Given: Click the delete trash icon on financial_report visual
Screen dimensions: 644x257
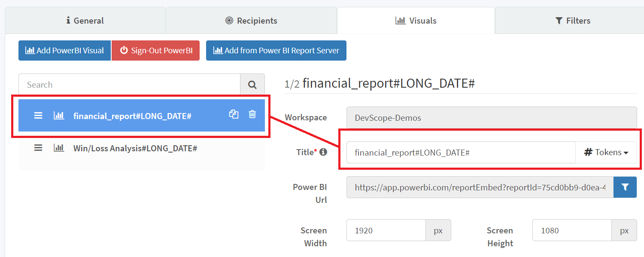Looking at the screenshot, I should 252,114.
